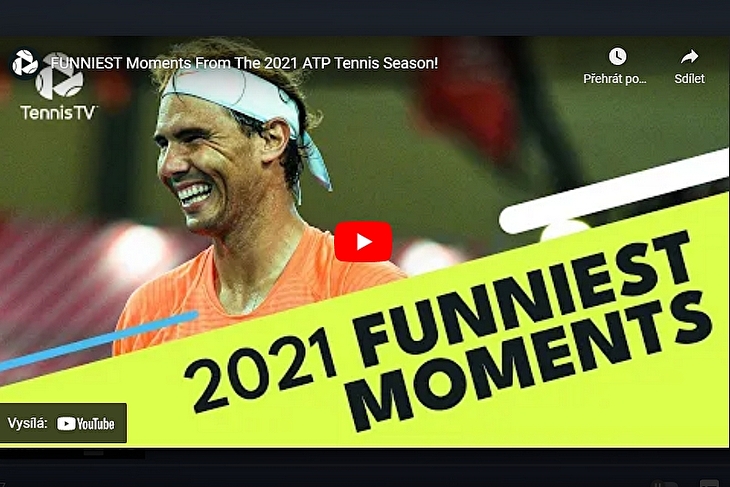730x487 pixels.
Task: Play the FUNNIEST Moments video
Action: pos(363,242)
